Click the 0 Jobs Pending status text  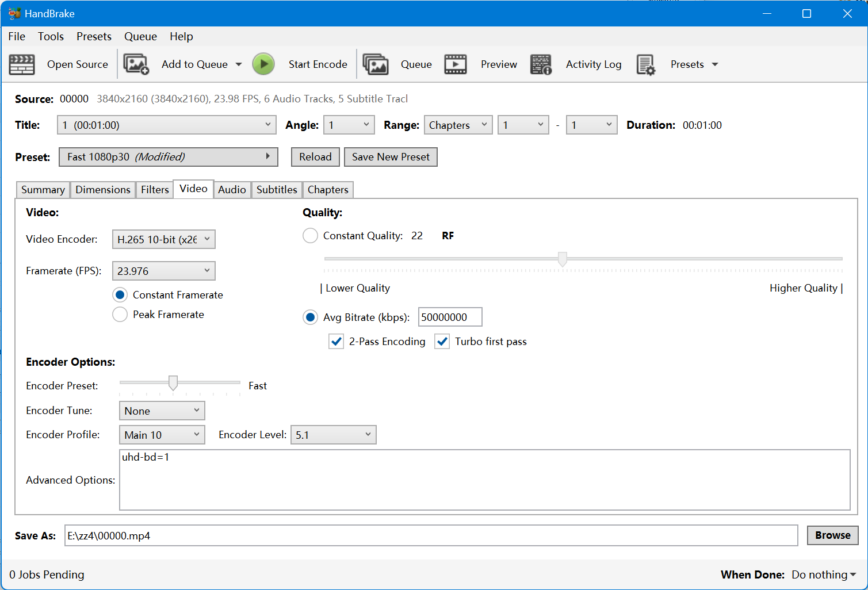[x=47, y=574]
